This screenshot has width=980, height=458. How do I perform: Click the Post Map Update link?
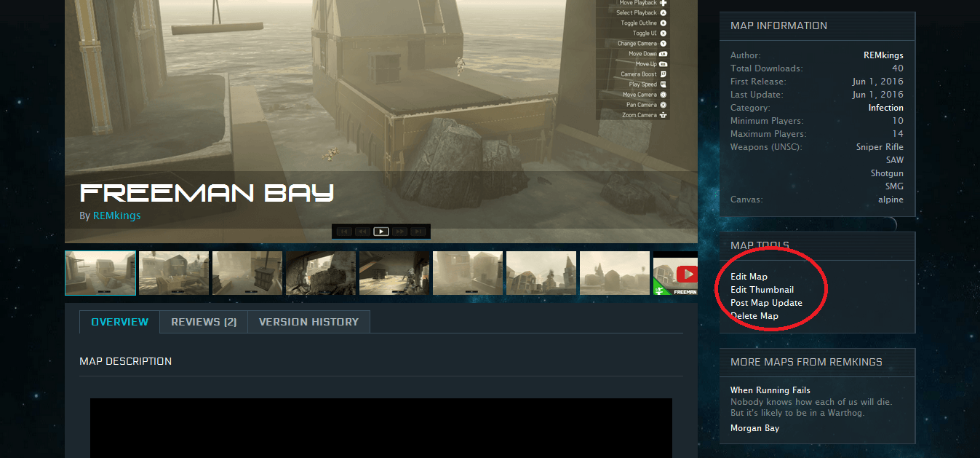click(766, 303)
